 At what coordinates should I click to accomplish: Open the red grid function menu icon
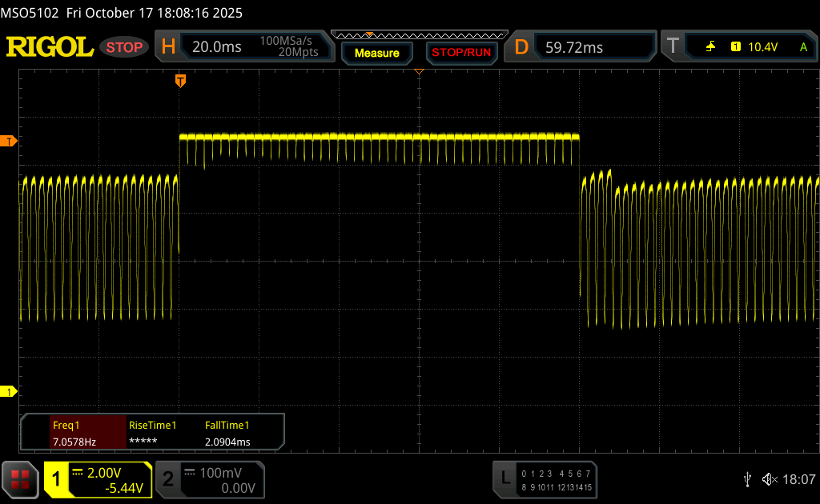20,479
